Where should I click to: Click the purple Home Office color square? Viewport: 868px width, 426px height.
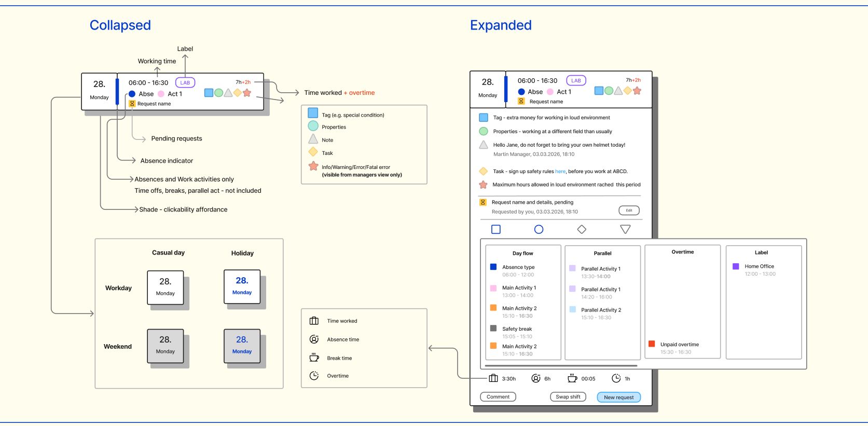[x=736, y=266]
